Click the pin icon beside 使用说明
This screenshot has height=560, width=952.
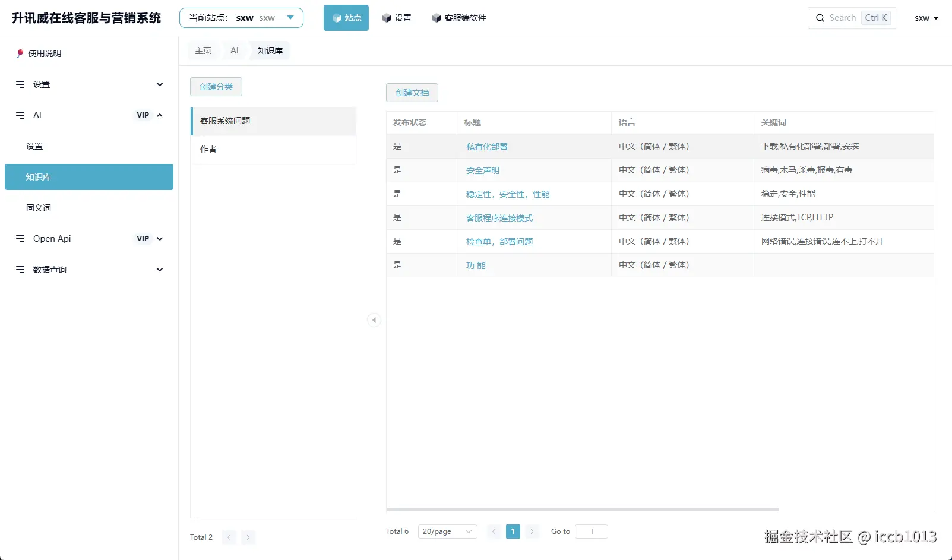[20, 53]
